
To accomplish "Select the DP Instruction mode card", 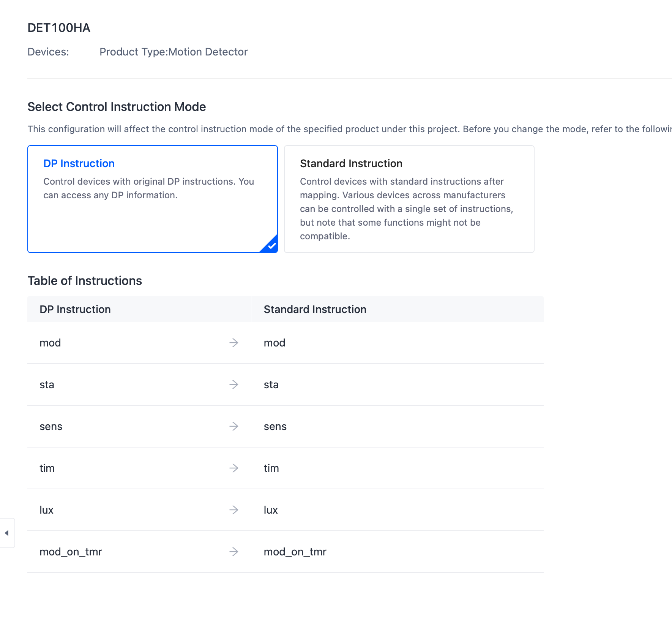I will pos(153,199).
